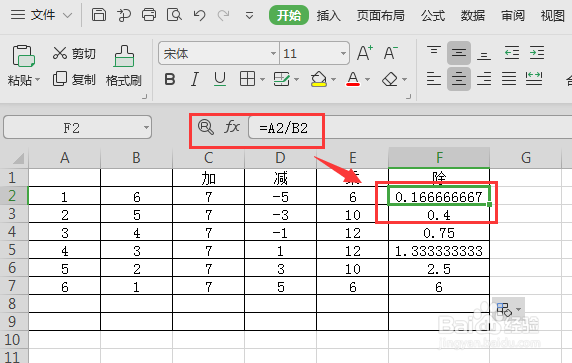Select column A header
The height and width of the screenshot is (363, 572).
coord(65,158)
